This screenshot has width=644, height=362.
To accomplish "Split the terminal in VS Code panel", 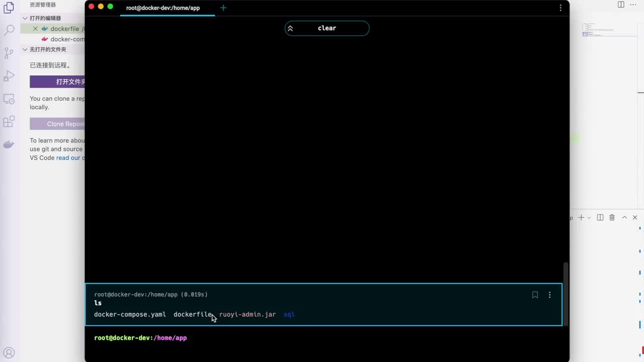I will point(600,218).
